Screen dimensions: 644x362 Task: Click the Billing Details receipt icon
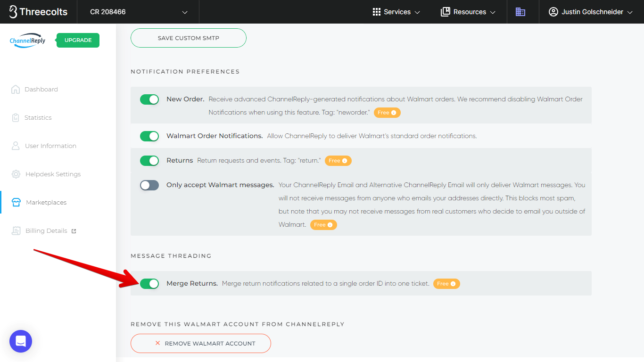pos(17,230)
